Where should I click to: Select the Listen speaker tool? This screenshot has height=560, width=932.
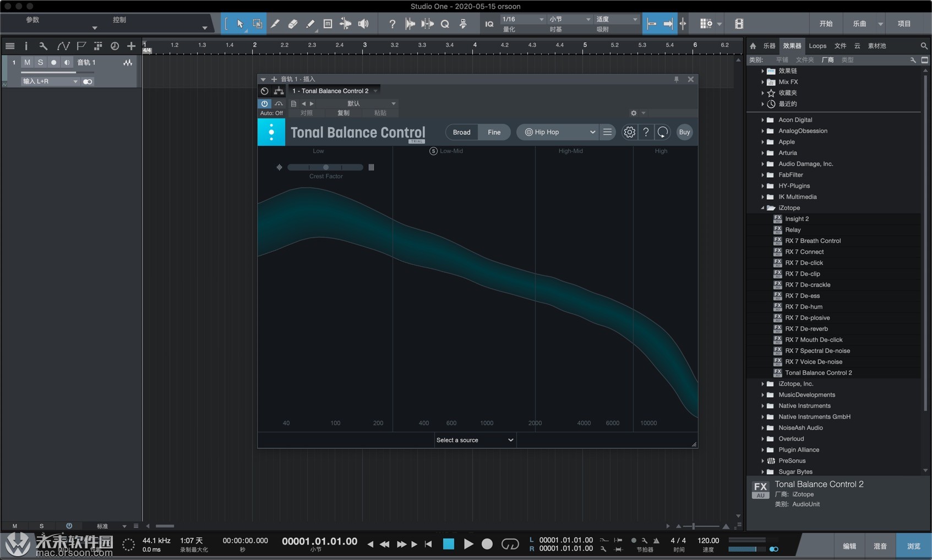[x=363, y=24]
